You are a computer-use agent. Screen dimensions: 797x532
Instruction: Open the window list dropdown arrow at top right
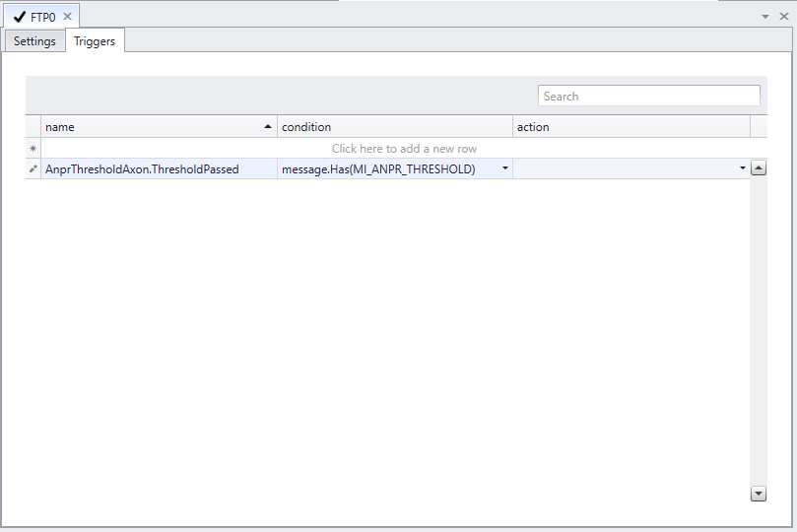(x=765, y=17)
